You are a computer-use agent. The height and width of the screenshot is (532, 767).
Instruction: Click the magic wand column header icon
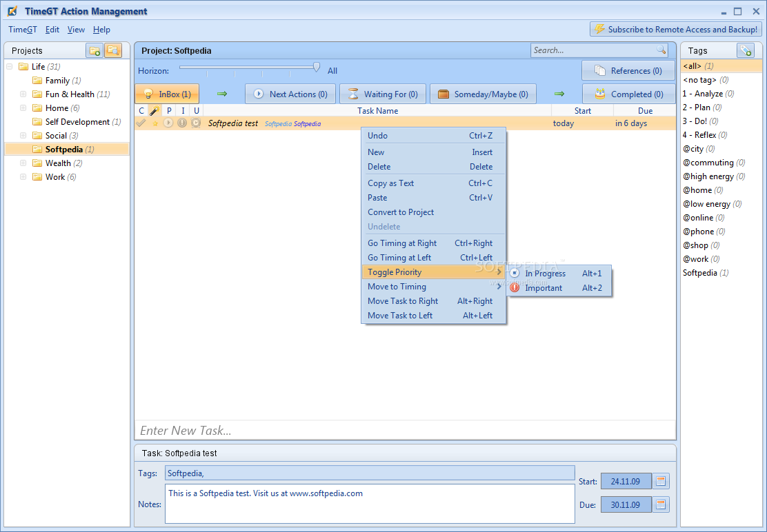coord(155,110)
